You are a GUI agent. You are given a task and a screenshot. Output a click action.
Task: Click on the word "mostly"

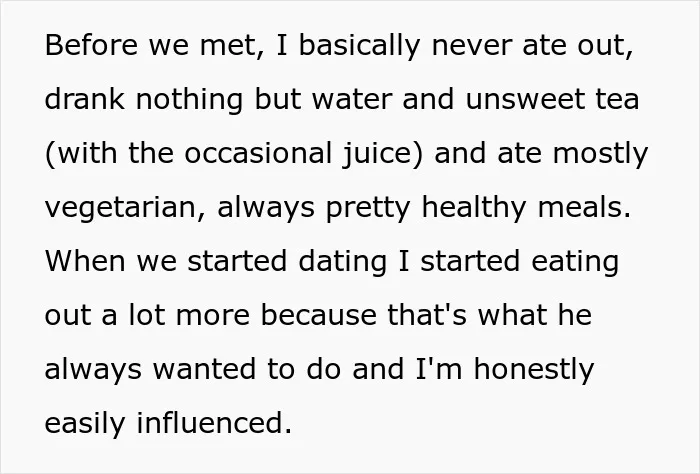point(600,155)
